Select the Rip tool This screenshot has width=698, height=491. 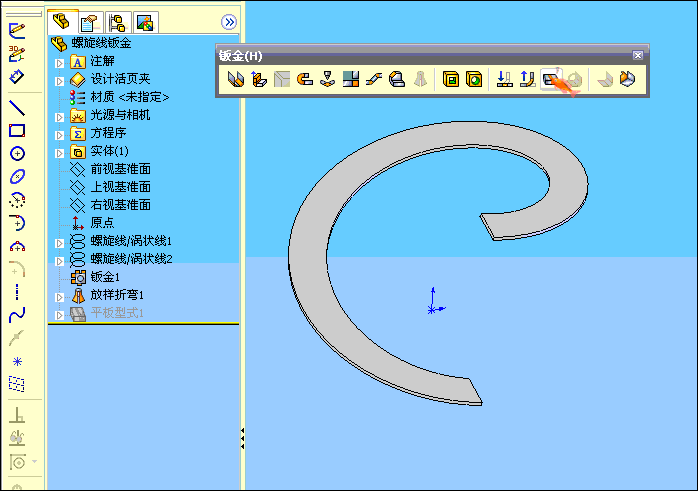pyautogui.click(x=628, y=79)
